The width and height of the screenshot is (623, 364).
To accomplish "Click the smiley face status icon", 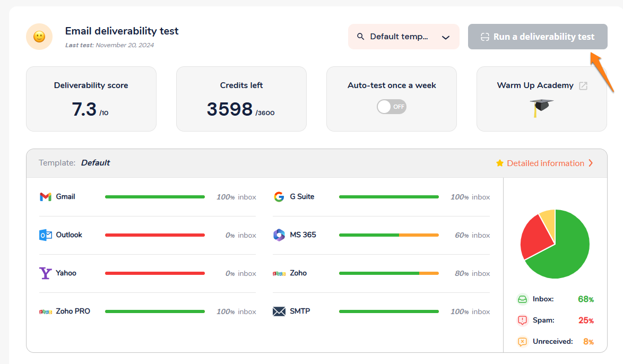I will click(x=39, y=37).
